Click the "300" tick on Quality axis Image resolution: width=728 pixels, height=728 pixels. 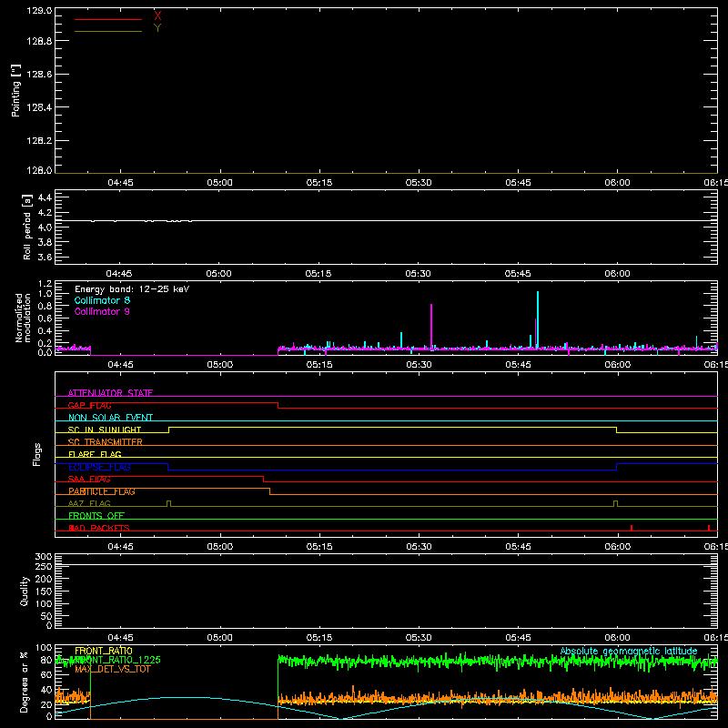[44, 557]
